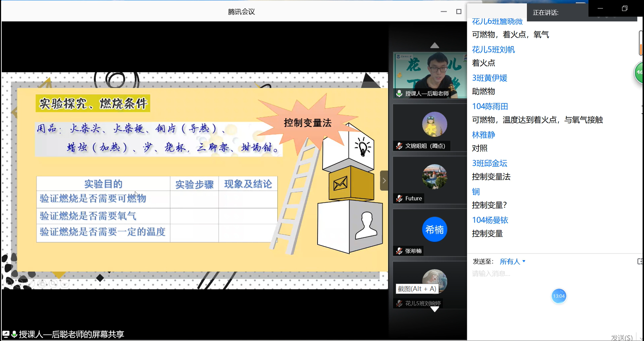Click the 发送(S) send button

(622, 337)
